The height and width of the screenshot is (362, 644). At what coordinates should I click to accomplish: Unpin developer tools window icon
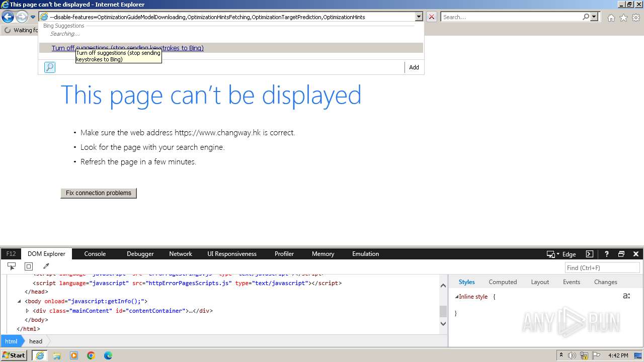pyautogui.click(x=621, y=254)
